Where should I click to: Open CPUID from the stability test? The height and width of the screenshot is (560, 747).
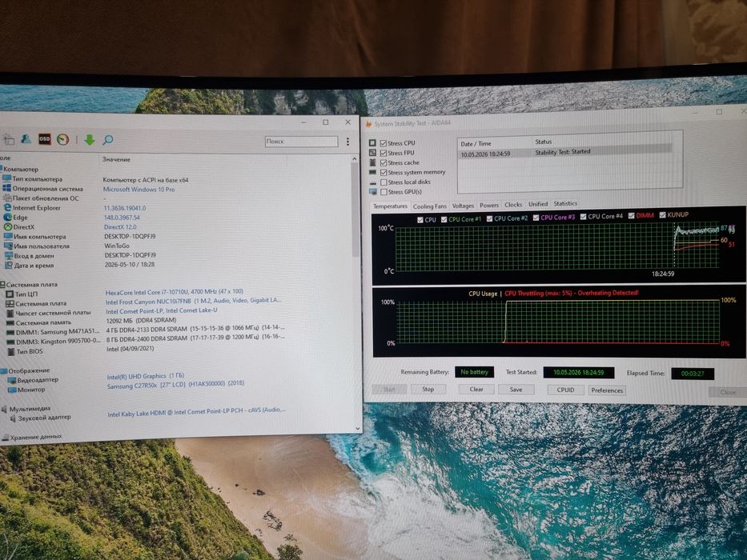(x=565, y=390)
